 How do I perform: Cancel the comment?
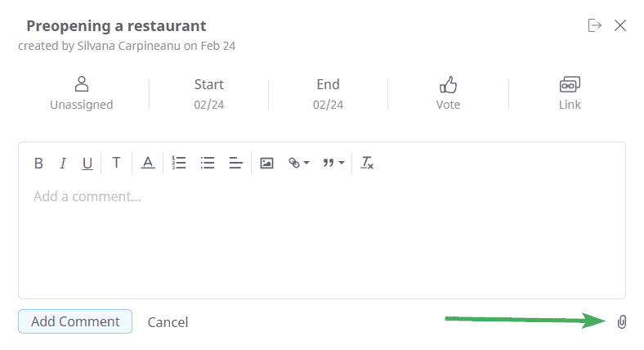click(168, 322)
